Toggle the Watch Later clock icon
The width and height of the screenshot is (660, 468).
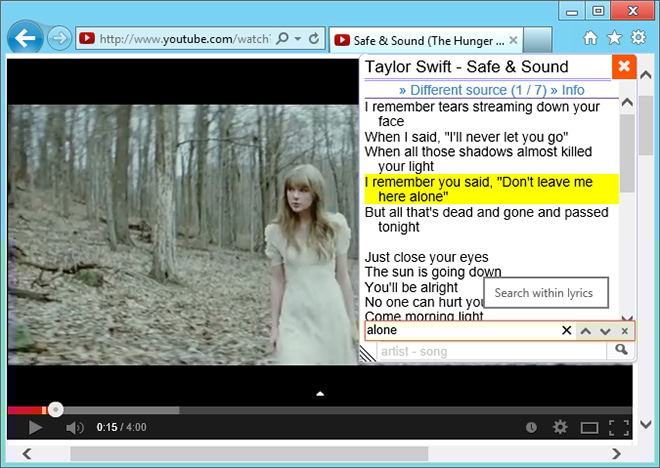tap(530, 428)
